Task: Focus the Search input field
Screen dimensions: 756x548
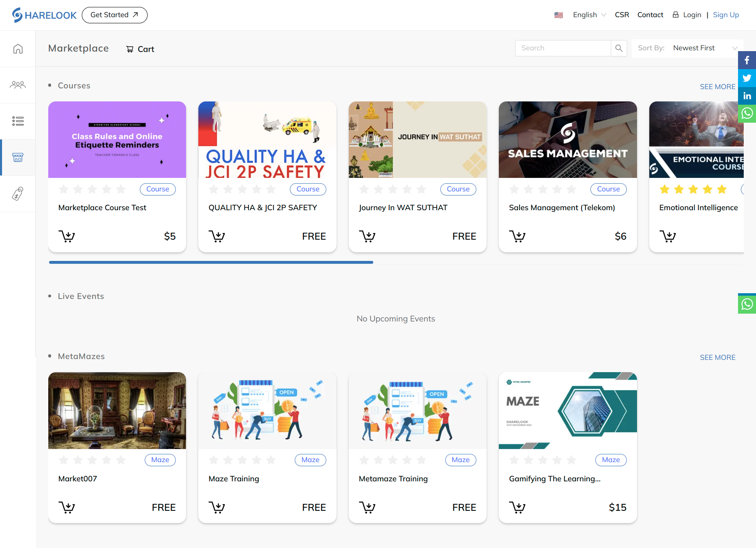Action: (563, 48)
